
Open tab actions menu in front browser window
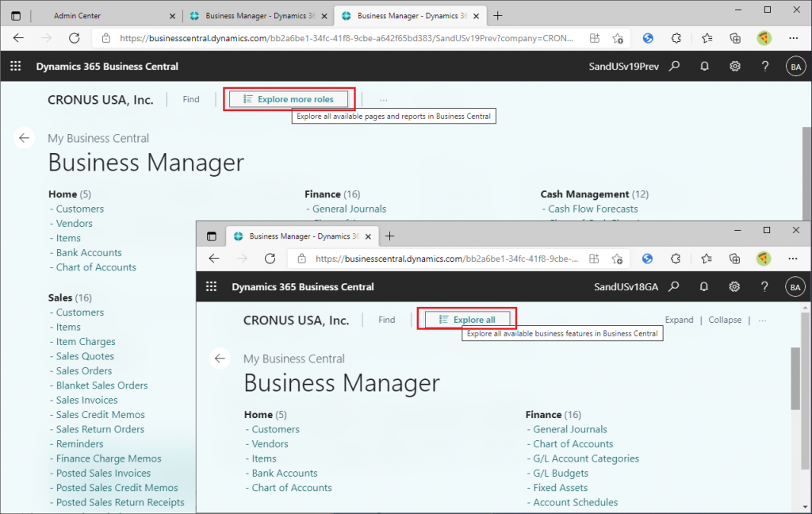(211, 236)
